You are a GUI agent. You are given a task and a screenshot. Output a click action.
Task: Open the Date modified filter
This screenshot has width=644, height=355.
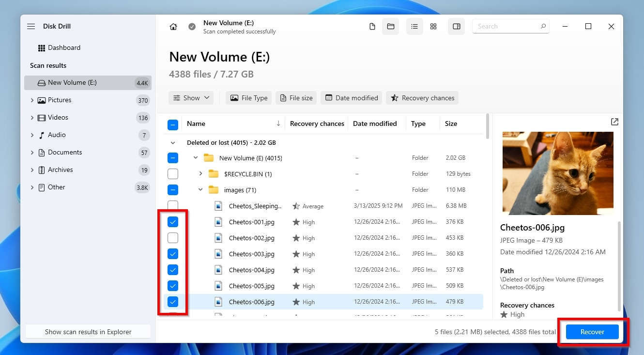(352, 98)
